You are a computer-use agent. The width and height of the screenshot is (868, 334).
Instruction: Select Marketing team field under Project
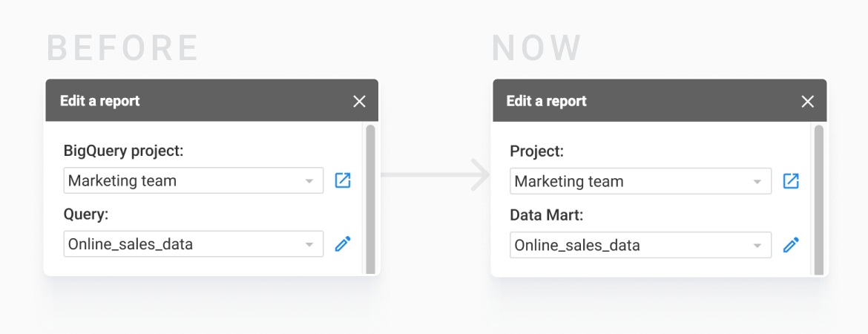[x=640, y=181]
